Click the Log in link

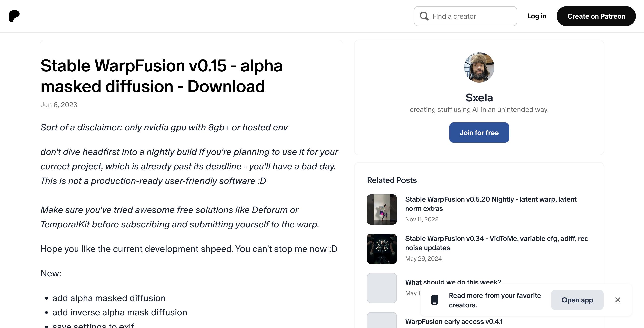coord(537,16)
